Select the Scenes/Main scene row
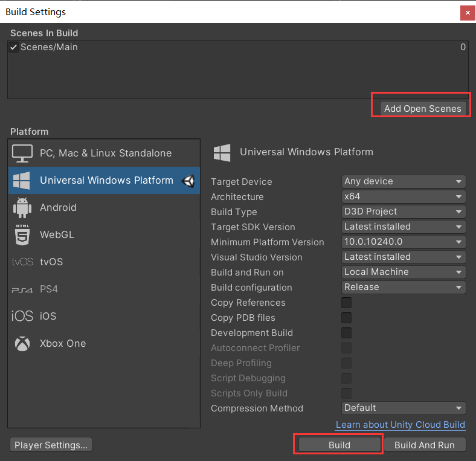Image resolution: width=476 pixels, height=461 pixels. [x=237, y=47]
